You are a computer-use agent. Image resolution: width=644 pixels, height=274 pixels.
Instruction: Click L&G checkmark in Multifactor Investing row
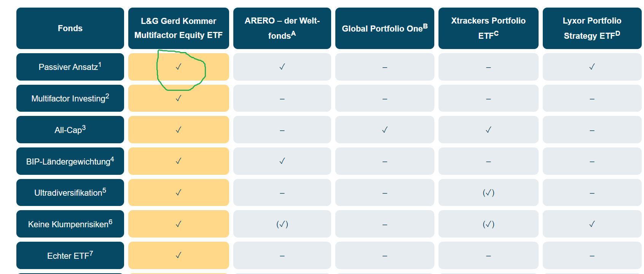(179, 98)
